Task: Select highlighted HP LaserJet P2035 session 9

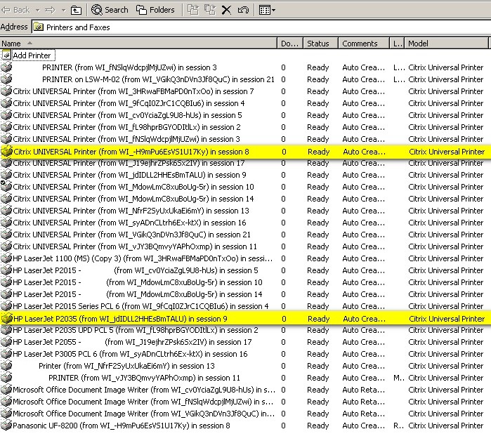Action: point(120,319)
